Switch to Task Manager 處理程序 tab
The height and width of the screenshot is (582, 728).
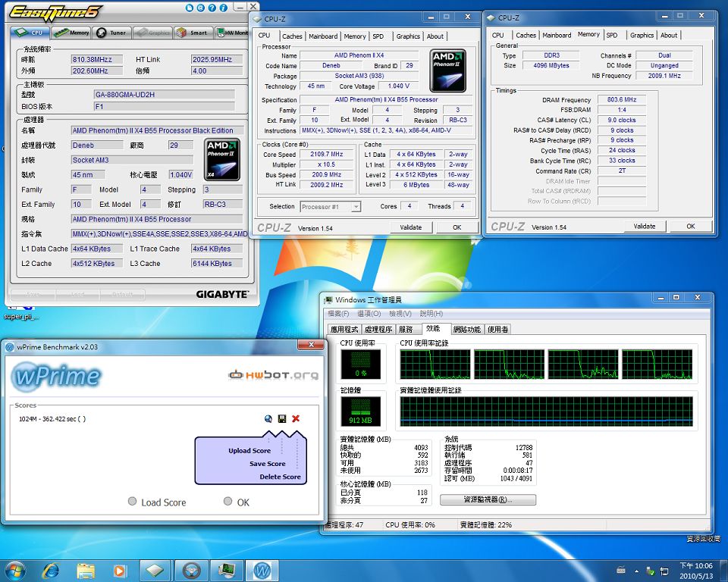pos(378,330)
